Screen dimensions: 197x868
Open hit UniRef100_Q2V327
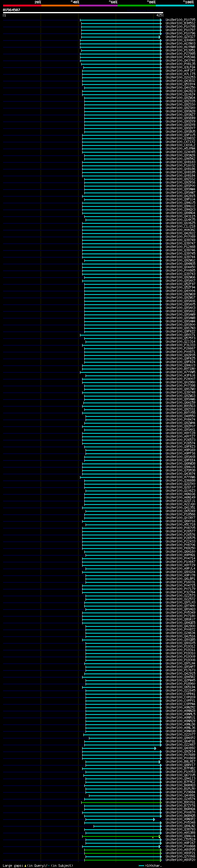coord(180,37)
